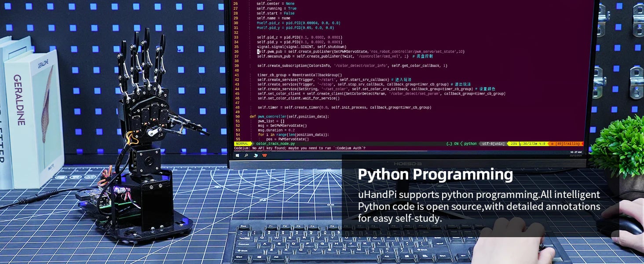Click the commented #self.pid_z line
The height and width of the screenshot is (264, 644).
point(298,23)
